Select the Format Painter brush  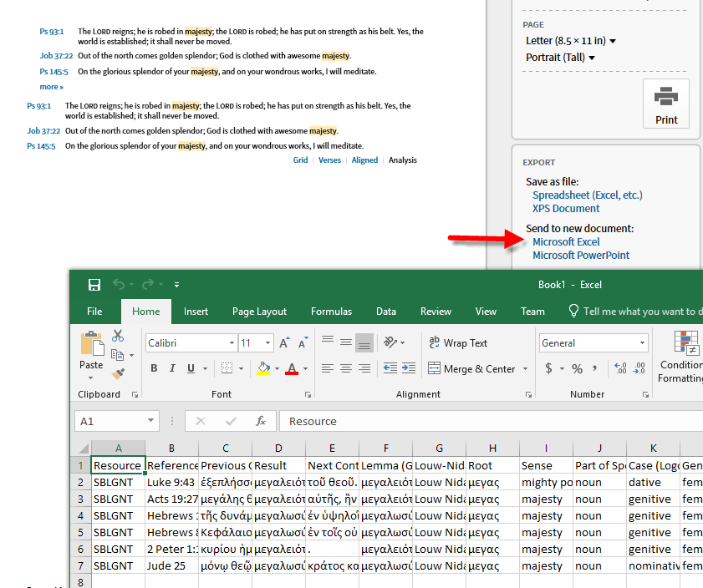[x=118, y=373]
